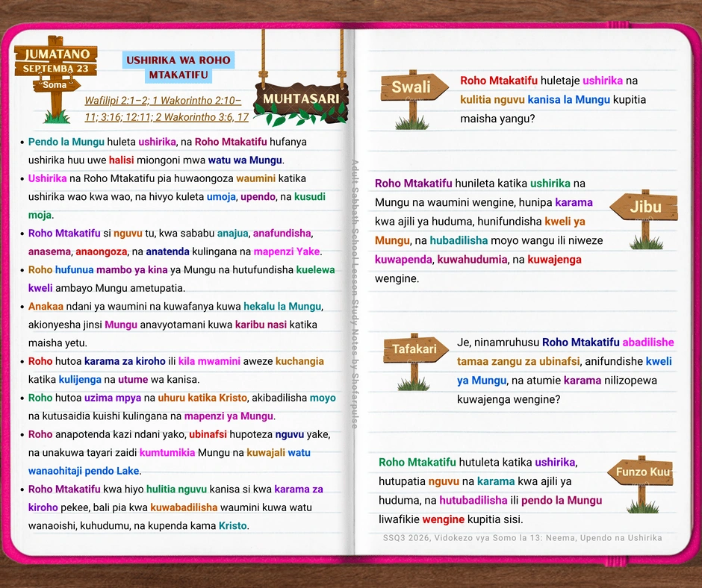Click the text 'kuwajenga wengine?'
This screenshot has height=588, width=702.
509,400
